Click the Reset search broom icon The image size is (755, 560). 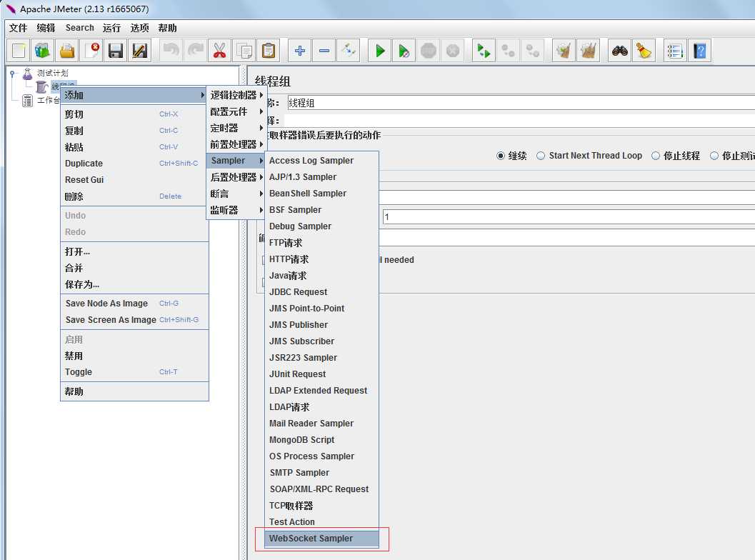644,51
